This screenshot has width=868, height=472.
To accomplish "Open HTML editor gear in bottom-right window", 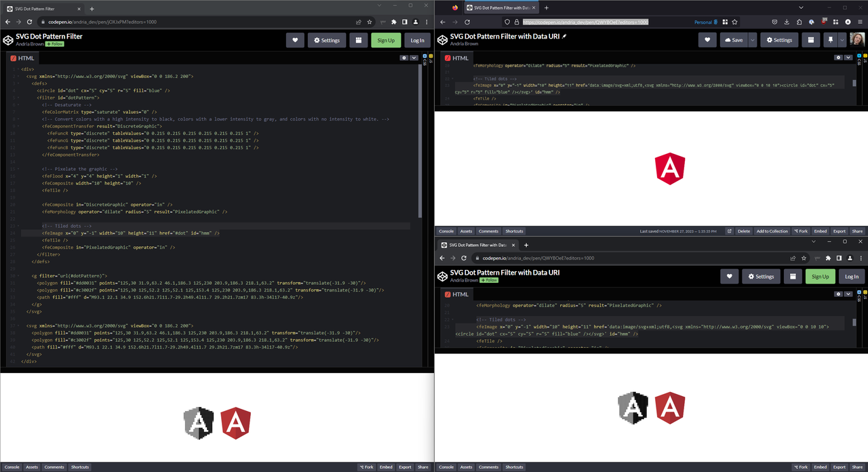I will [838, 294].
